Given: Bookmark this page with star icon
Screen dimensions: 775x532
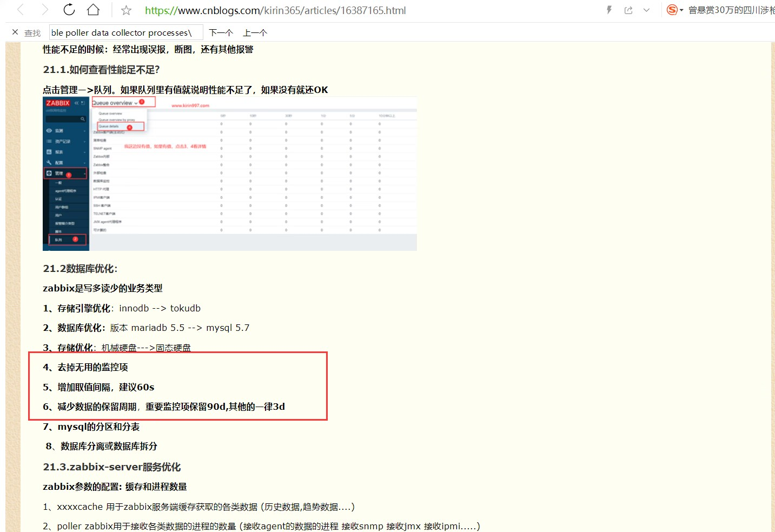Looking at the screenshot, I should coord(126,10).
